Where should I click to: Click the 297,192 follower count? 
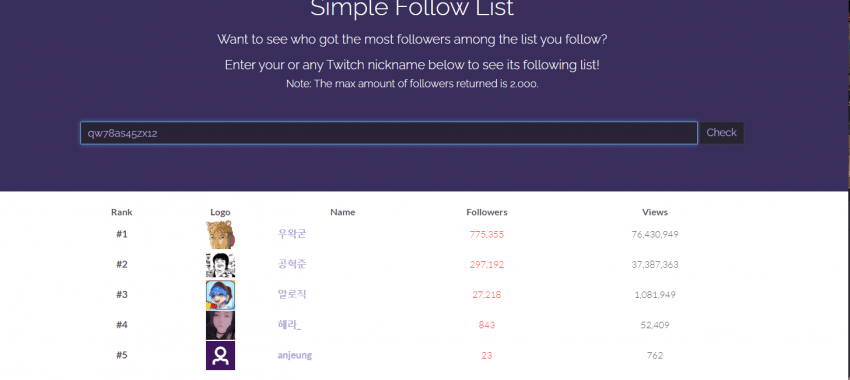tap(487, 265)
